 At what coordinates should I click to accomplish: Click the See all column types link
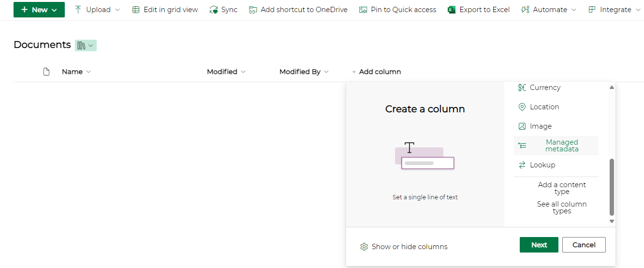pyautogui.click(x=562, y=208)
